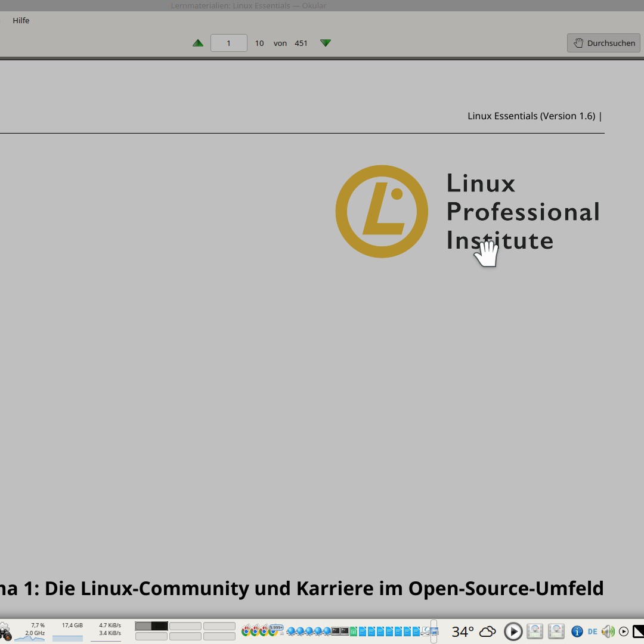
Task: Click the large round play button in panel
Action: pos(513,631)
